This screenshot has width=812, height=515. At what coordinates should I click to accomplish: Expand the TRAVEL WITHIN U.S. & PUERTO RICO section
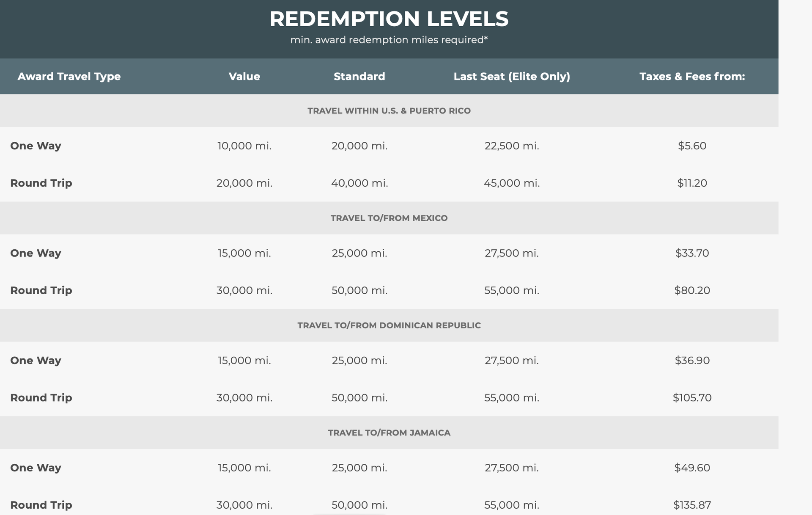click(388, 110)
